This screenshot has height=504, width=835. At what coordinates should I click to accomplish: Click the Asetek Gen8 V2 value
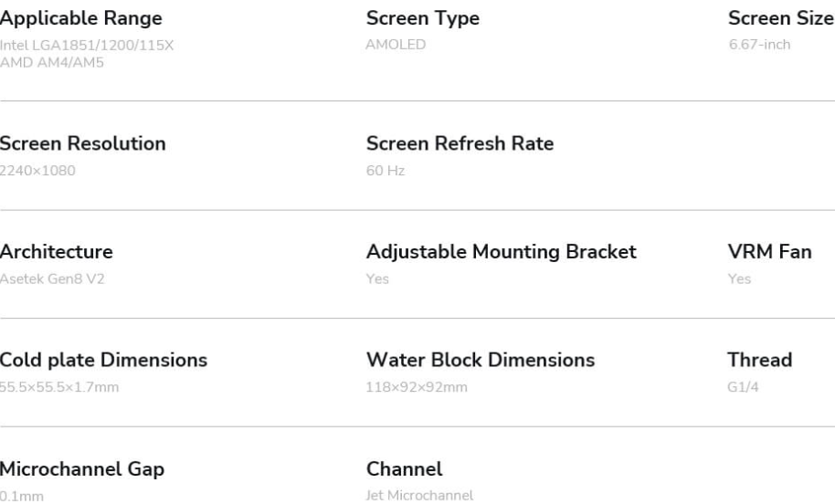coord(52,278)
